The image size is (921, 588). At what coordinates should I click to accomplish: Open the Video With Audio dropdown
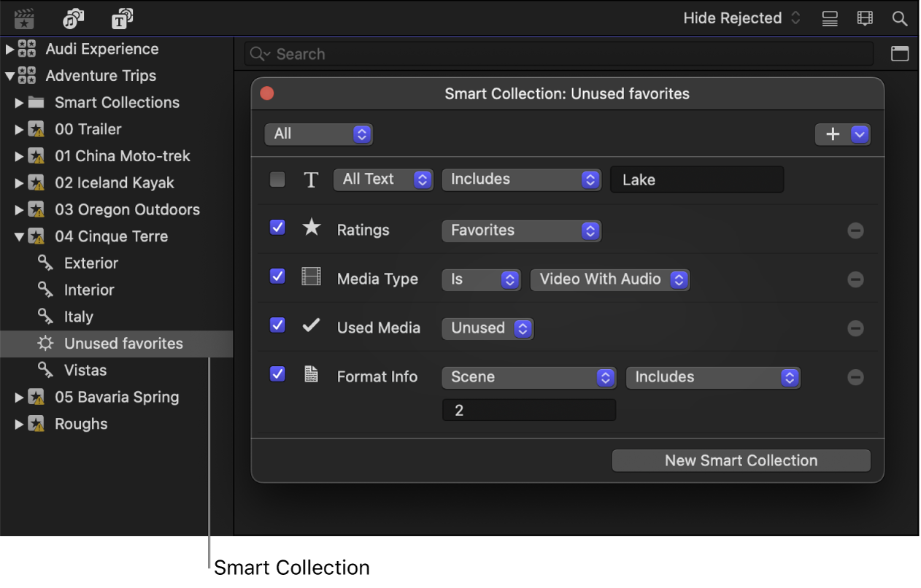610,279
